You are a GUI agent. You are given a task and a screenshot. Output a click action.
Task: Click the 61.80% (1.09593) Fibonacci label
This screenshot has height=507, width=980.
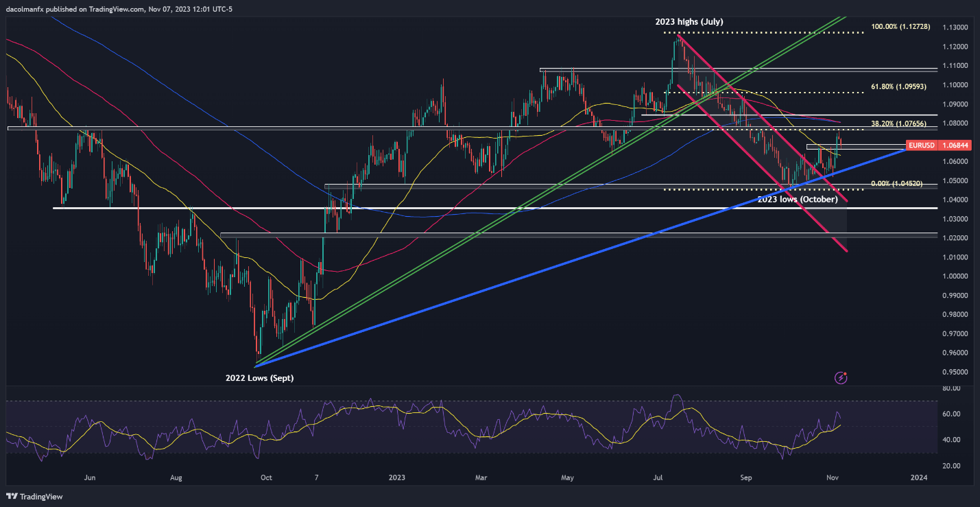click(x=899, y=87)
